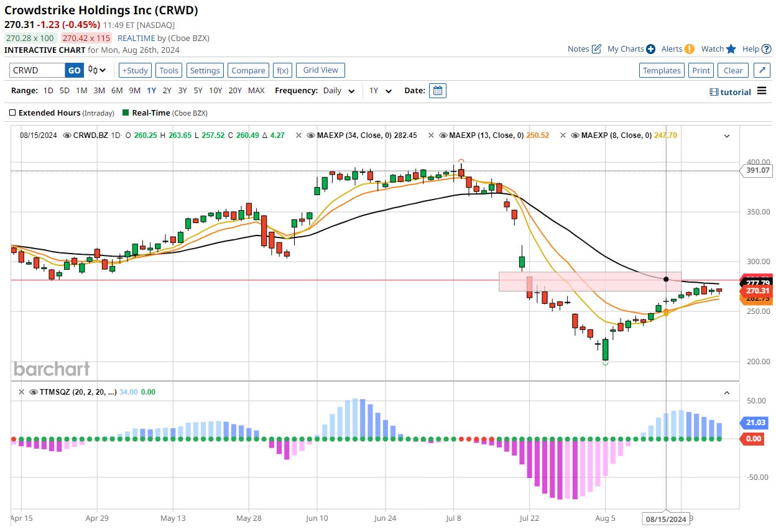Select the MAX range
The image size is (776, 532).
(256, 91)
